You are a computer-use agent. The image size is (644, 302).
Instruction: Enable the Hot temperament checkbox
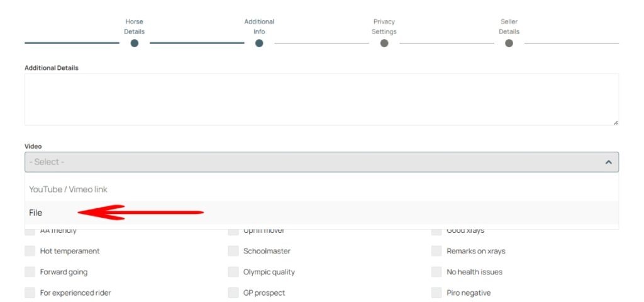point(30,251)
